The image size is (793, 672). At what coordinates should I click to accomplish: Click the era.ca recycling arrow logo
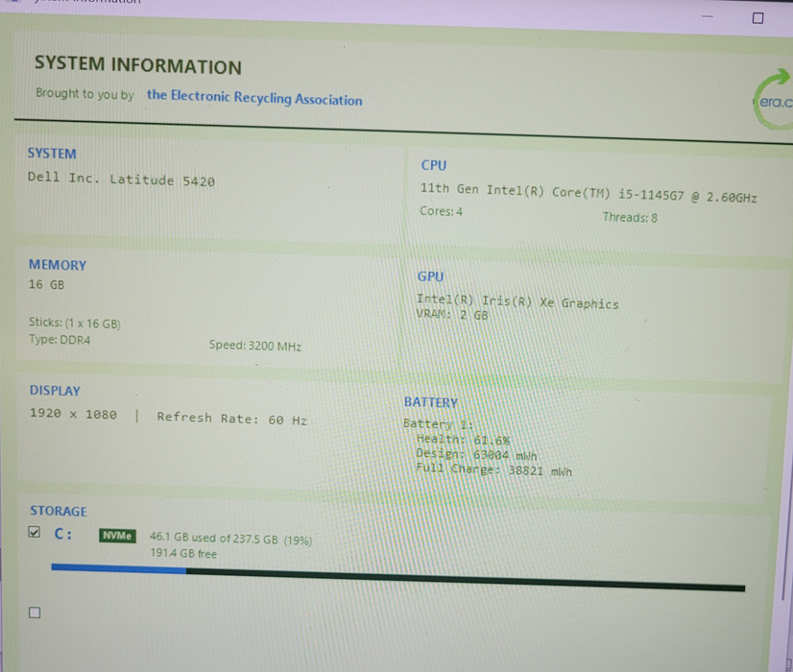773,99
